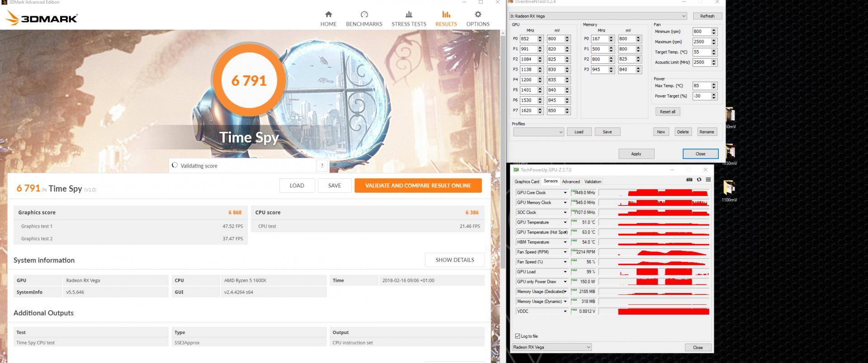This screenshot has height=363, width=868.
Task: Click the 3DMark title bar app icon
Action: [x=4, y=2]
